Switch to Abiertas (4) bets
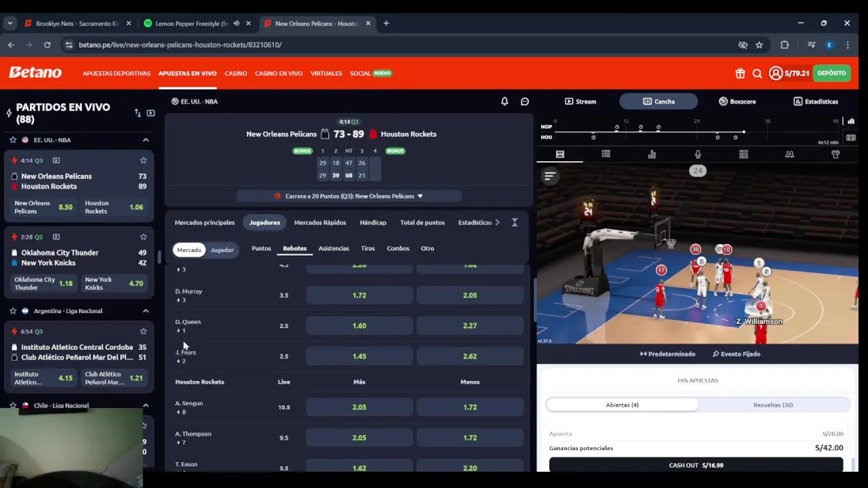This screenshot has width=868, height=488. click(x=623, y=405)
